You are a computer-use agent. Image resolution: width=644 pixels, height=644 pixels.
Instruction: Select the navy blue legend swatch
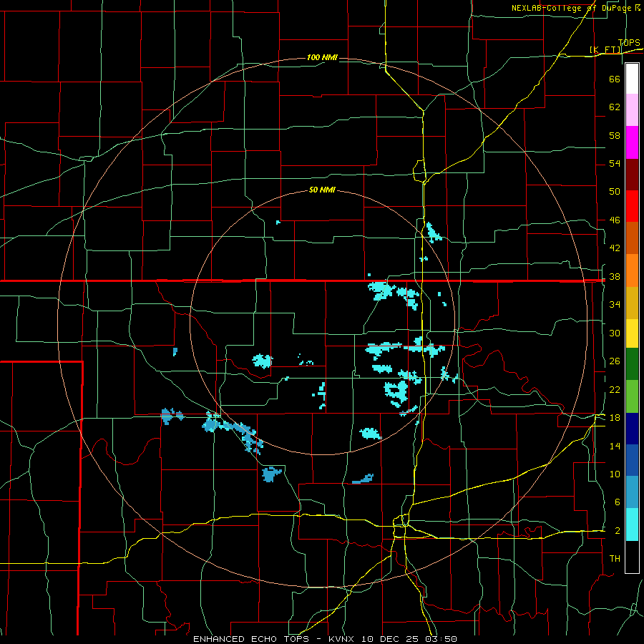[632, 429]
